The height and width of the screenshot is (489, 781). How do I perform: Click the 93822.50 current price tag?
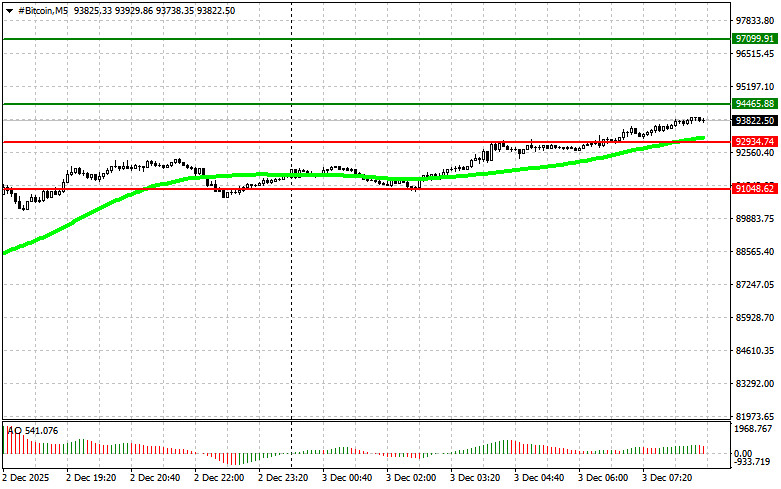[755, 119]
